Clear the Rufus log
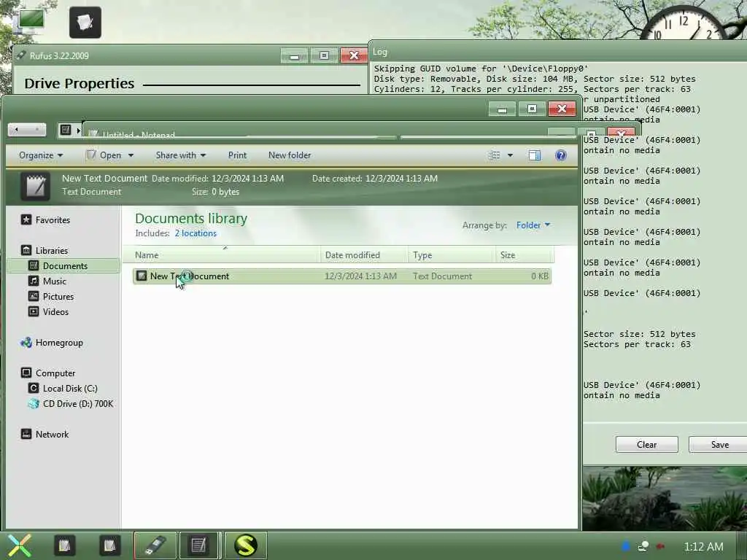The height and width of the screenshot is (560, 747). point(646,444)
